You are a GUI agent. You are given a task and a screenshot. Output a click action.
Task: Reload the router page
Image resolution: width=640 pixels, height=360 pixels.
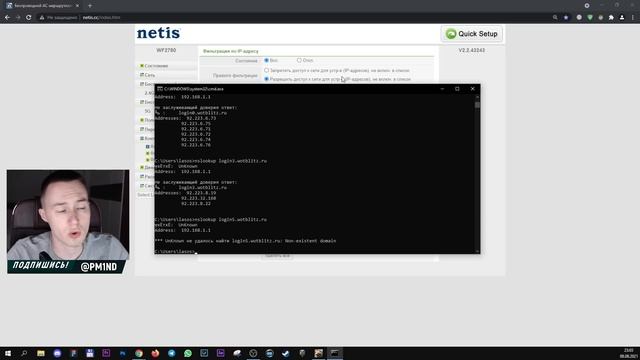click(x=29, y=18)
